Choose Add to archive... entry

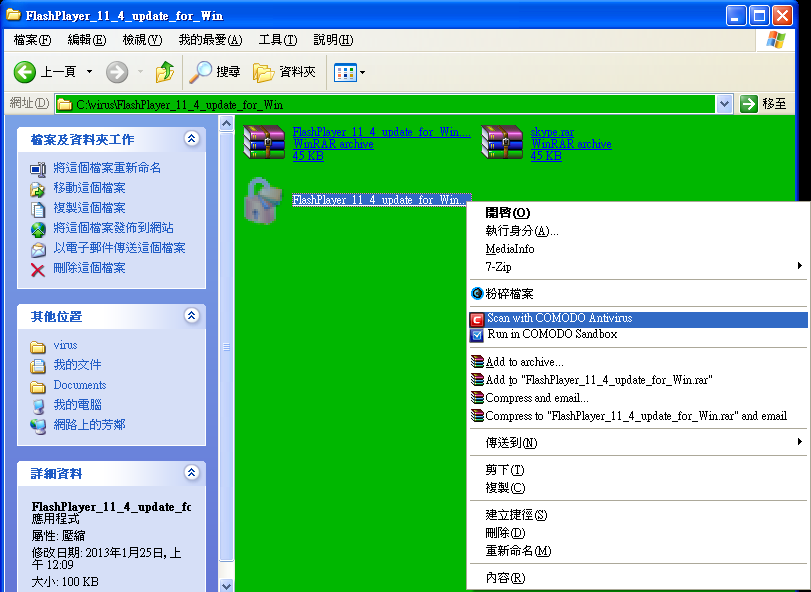[x=638, y=362]
